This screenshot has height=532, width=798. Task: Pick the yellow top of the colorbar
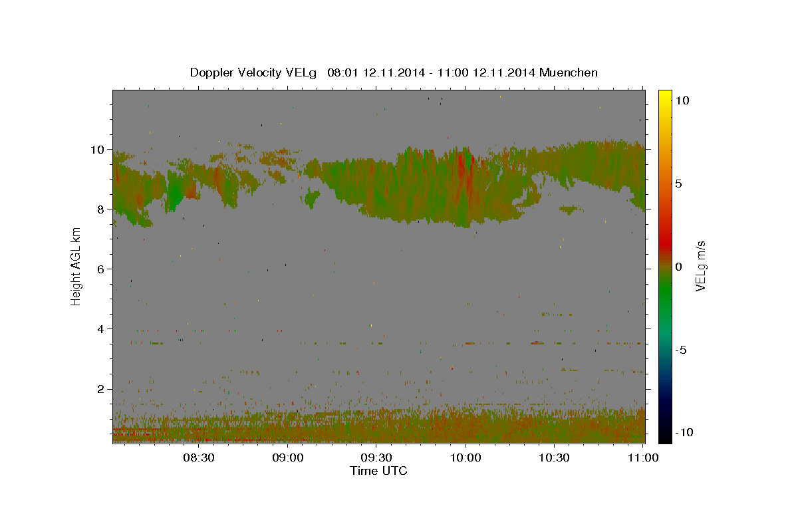(664, 96)
